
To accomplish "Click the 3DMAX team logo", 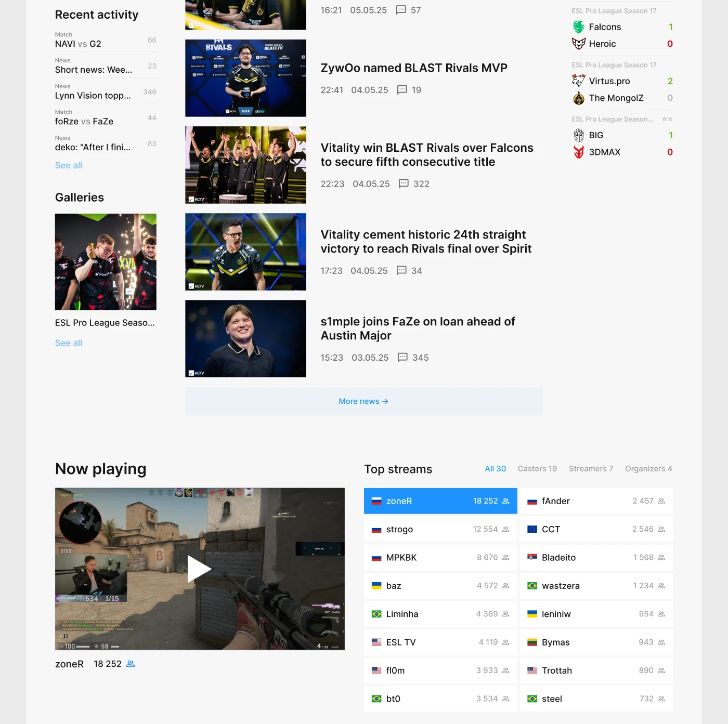I will click(579, 152).
